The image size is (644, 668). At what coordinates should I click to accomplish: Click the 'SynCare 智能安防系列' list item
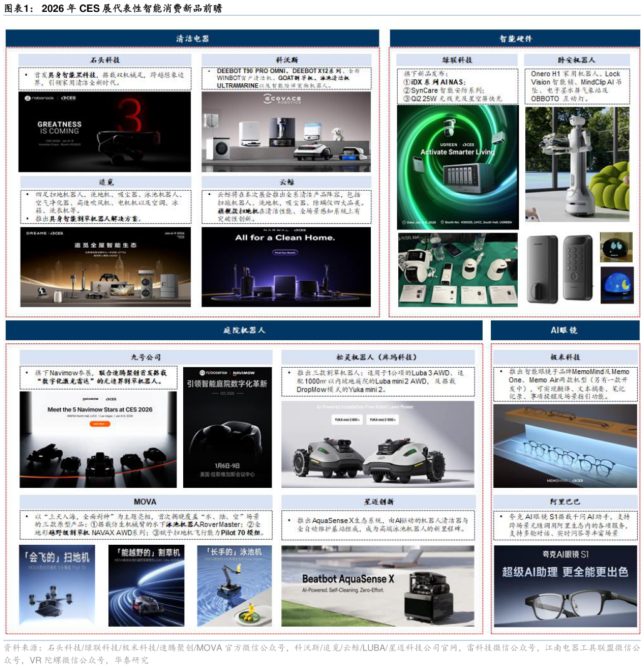(444, 90)
